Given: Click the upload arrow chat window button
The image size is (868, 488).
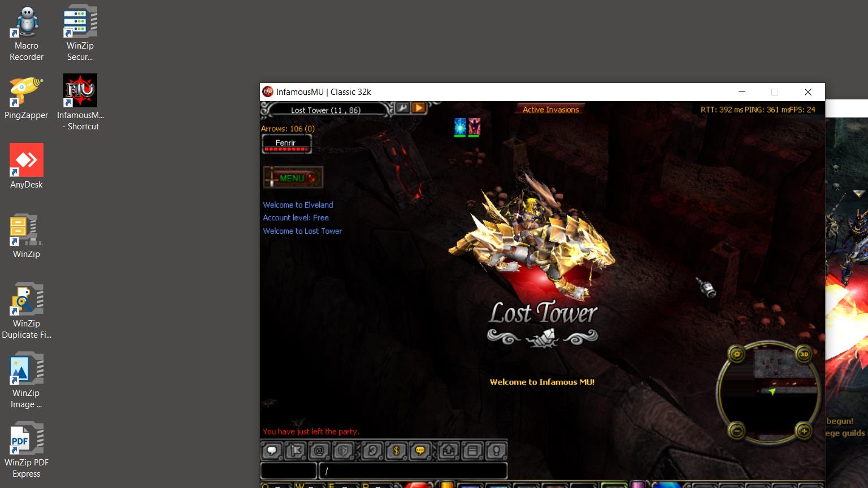Looking at the screenshot, I should click(449, 451).
